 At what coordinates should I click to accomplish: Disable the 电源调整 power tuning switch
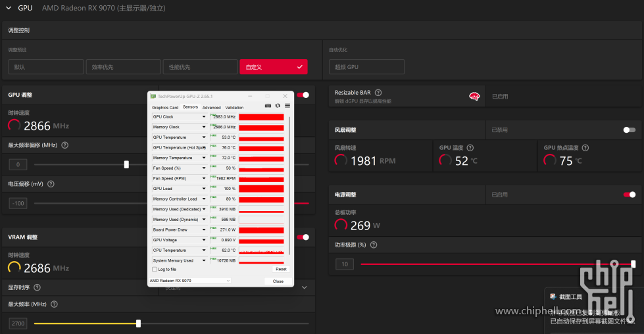630,195
